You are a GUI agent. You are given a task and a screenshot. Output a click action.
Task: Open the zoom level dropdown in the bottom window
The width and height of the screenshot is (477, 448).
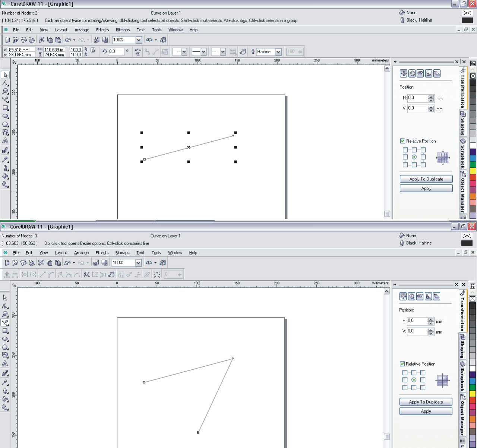(138, 263)
